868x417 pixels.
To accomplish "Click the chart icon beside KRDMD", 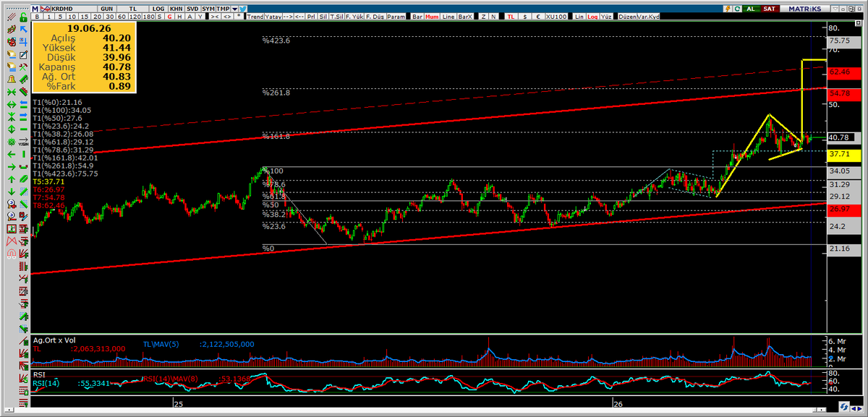I will 46,9.
